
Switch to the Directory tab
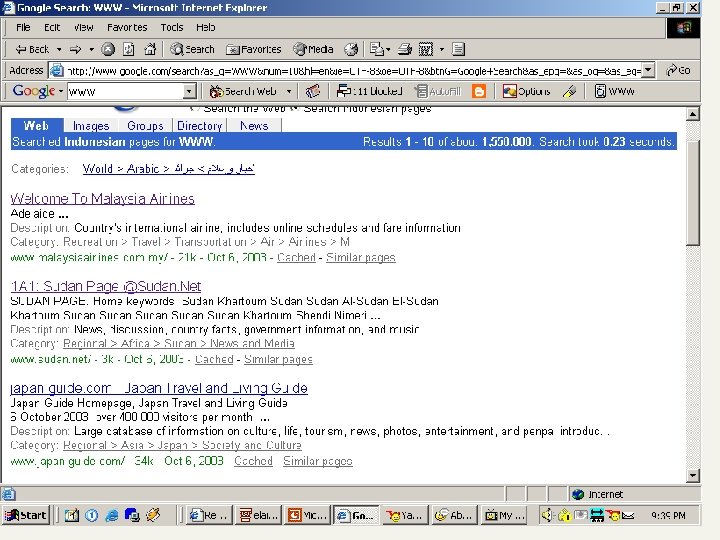pos(199,125)
